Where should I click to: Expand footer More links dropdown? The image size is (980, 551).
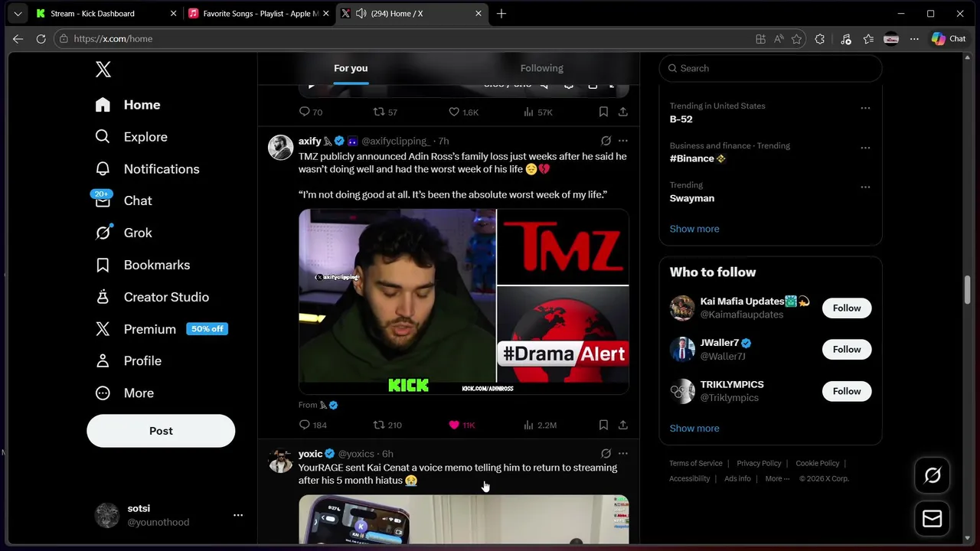click(777, 479)
